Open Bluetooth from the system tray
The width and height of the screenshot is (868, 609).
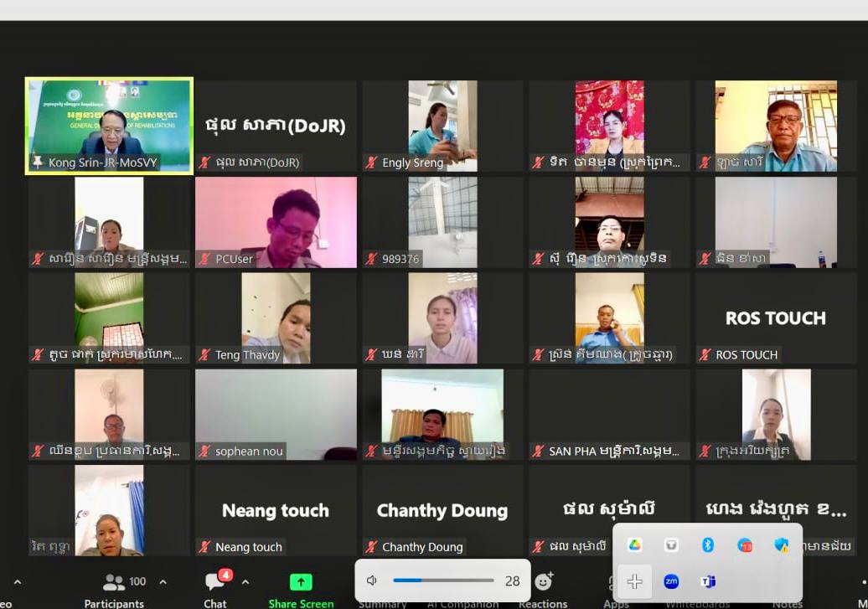point(708,545)
